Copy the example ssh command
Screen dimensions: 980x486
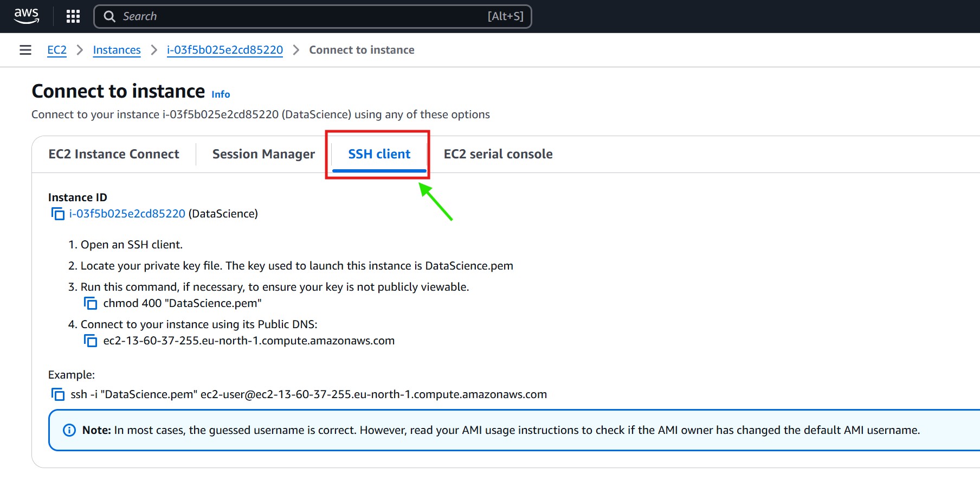(x=58, y=394)
